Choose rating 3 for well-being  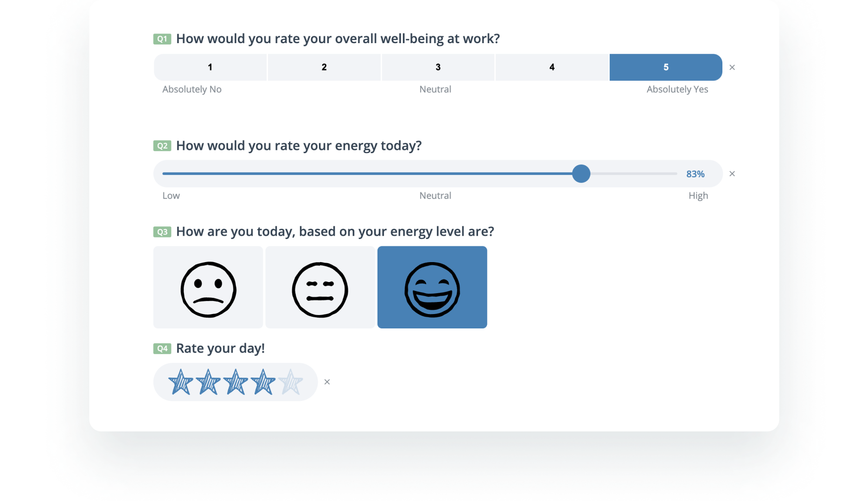(x=438, y=67)
